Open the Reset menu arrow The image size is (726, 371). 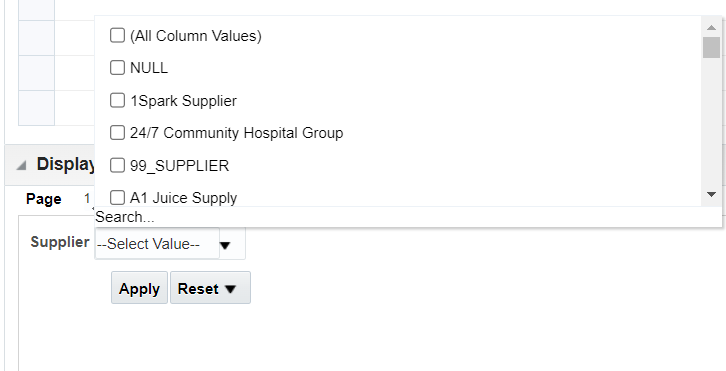(230, 289)
